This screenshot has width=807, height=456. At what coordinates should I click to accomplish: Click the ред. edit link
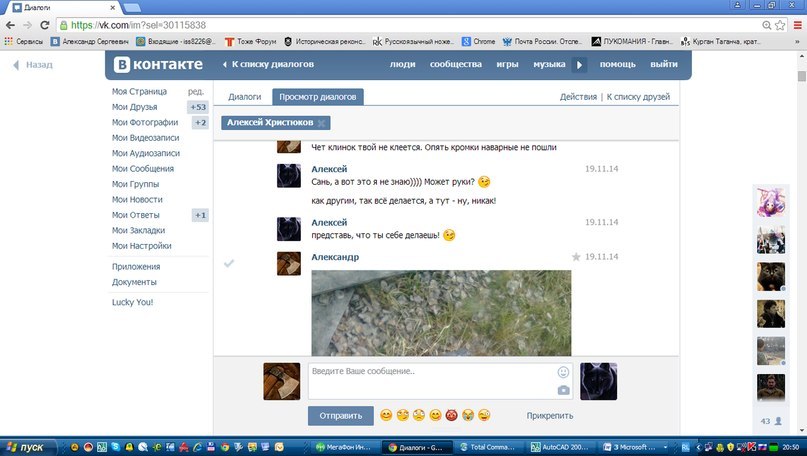[196, 92]
